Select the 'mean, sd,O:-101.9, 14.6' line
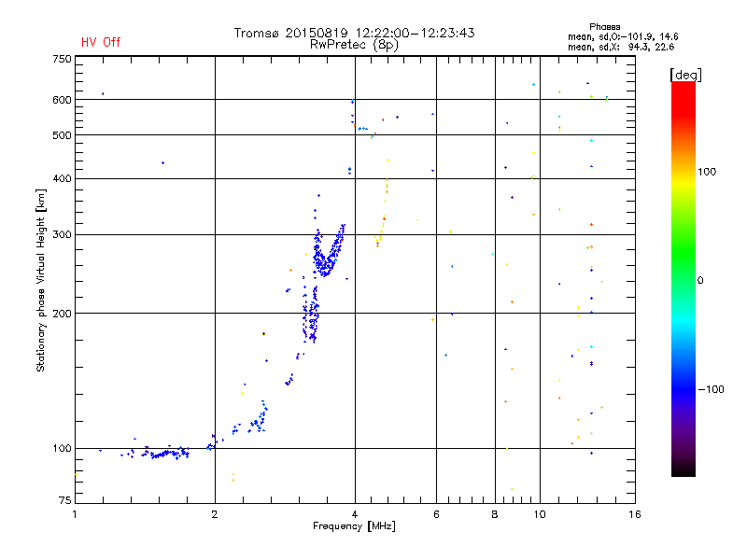The width and height of the screenshot is (747, 560). point(623,36)
